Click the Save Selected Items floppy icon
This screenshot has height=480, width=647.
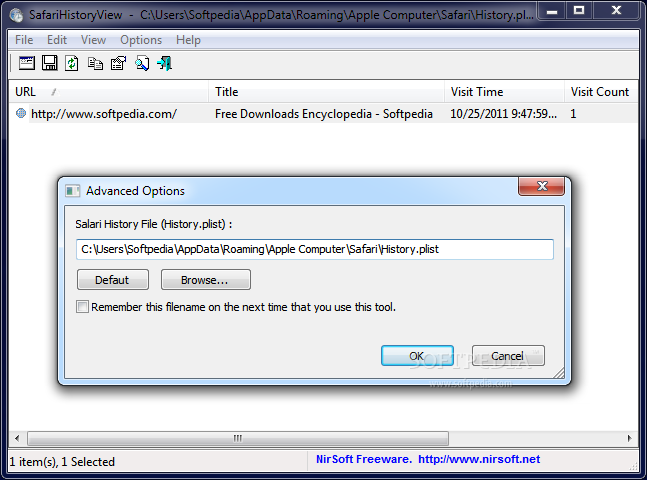coord(50,63)
